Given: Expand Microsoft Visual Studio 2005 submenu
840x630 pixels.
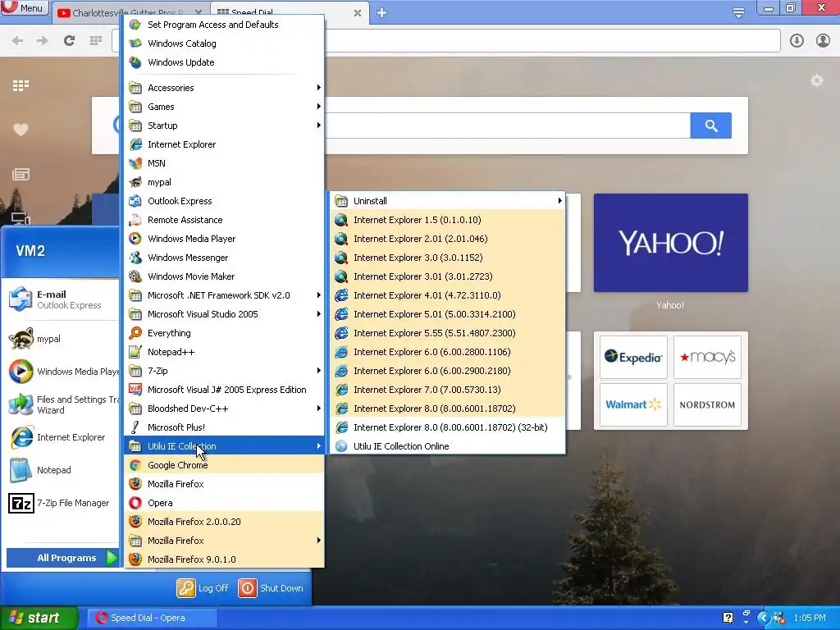Looking at the screenshot, I should (224, 314).
